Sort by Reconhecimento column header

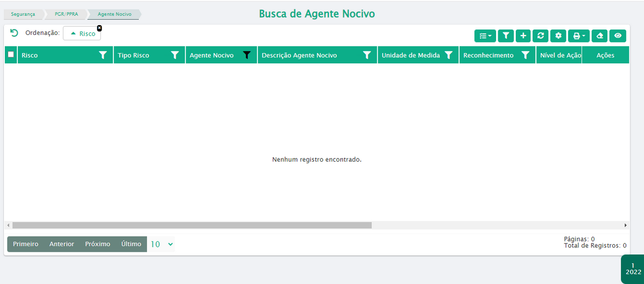coord(488,56)
